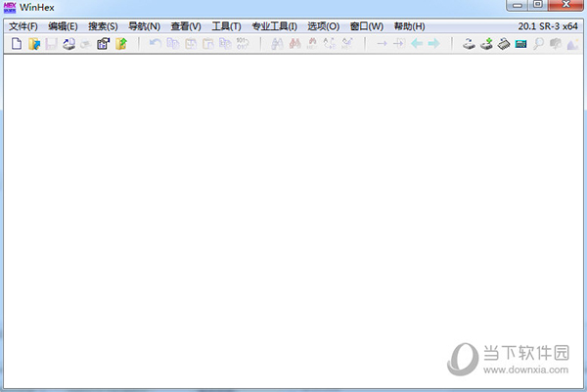The image size is (587, 392).
Task: Click the greyed magnifying glass Analyze icon
Action: click(538, 44)
